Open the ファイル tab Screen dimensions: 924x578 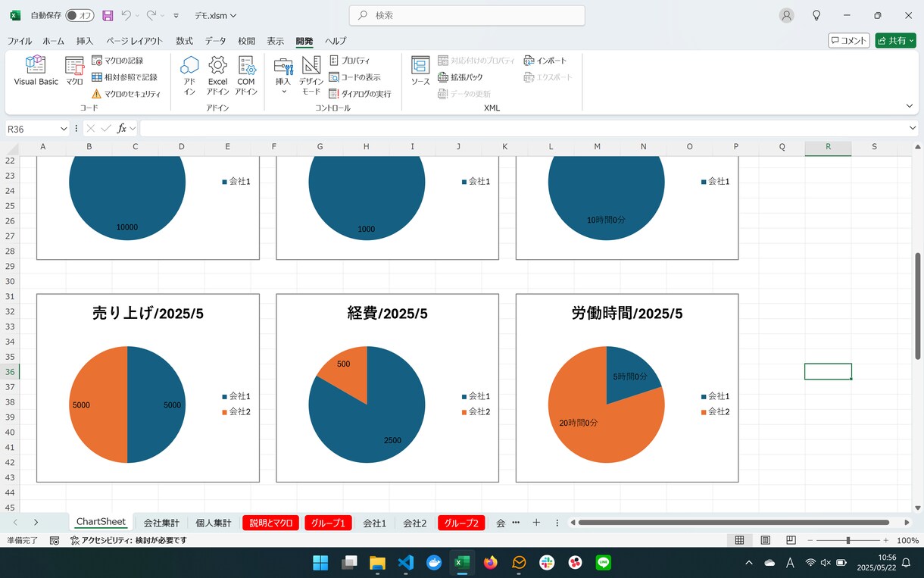(20, 41)
